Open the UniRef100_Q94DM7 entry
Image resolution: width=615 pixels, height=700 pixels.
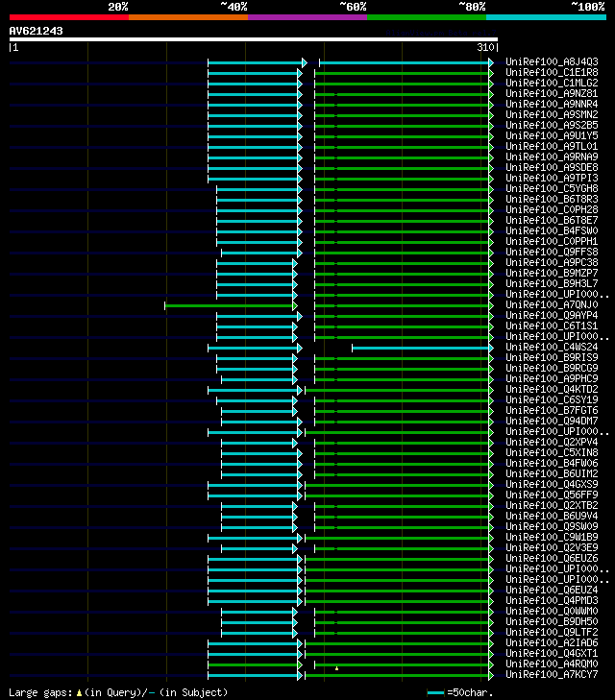552,421
